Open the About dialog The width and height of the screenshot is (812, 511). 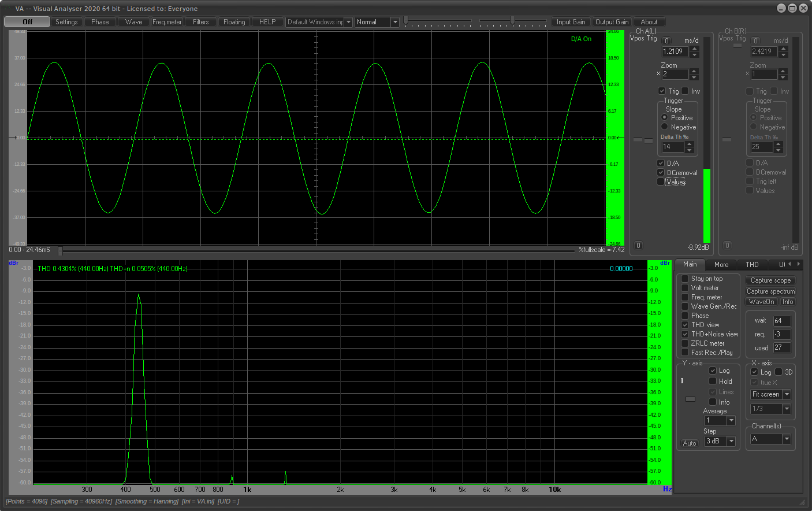pos(649,22)
